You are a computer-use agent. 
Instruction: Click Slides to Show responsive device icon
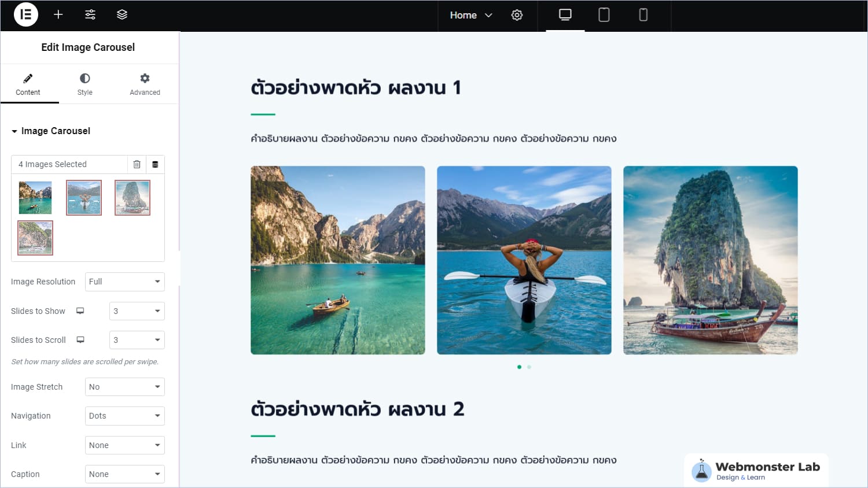80,311
